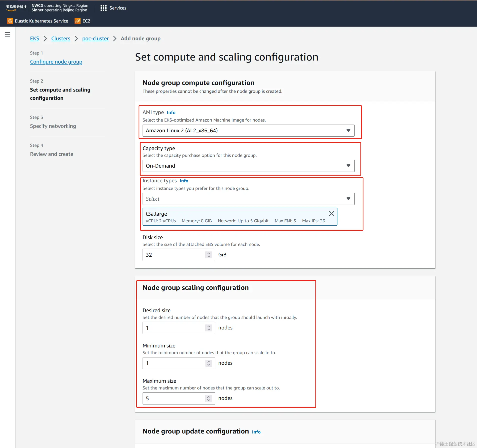Click Node group scaling configuration heading
477x448 pixels.
(196, 288)
